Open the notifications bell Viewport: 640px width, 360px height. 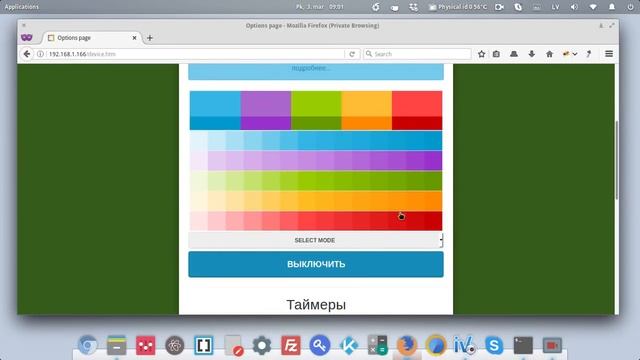point(612,7)
